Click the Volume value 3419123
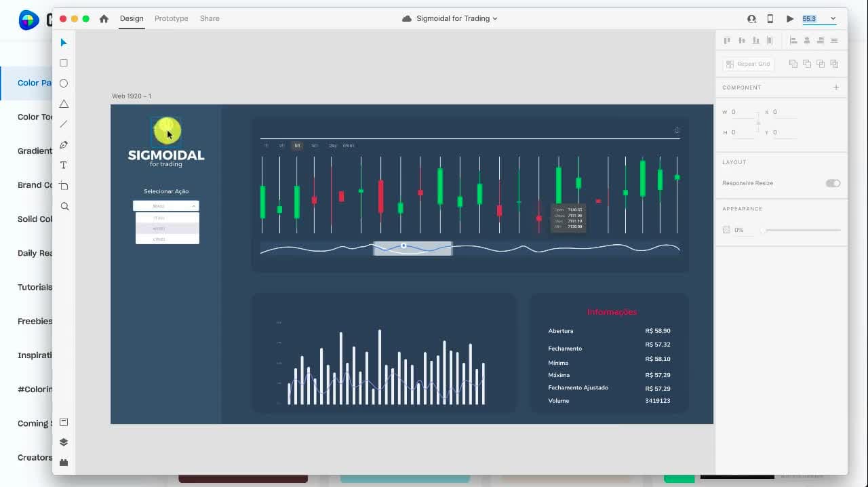 coord(658,401)
